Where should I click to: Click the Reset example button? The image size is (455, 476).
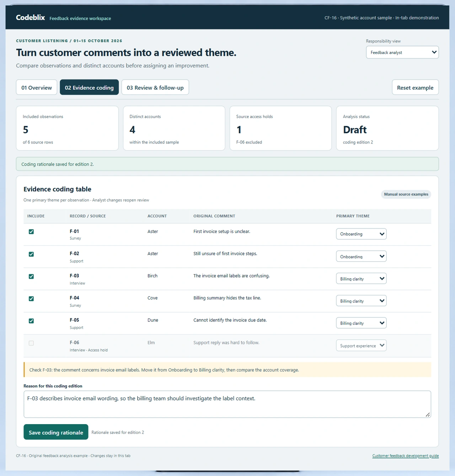415,87
